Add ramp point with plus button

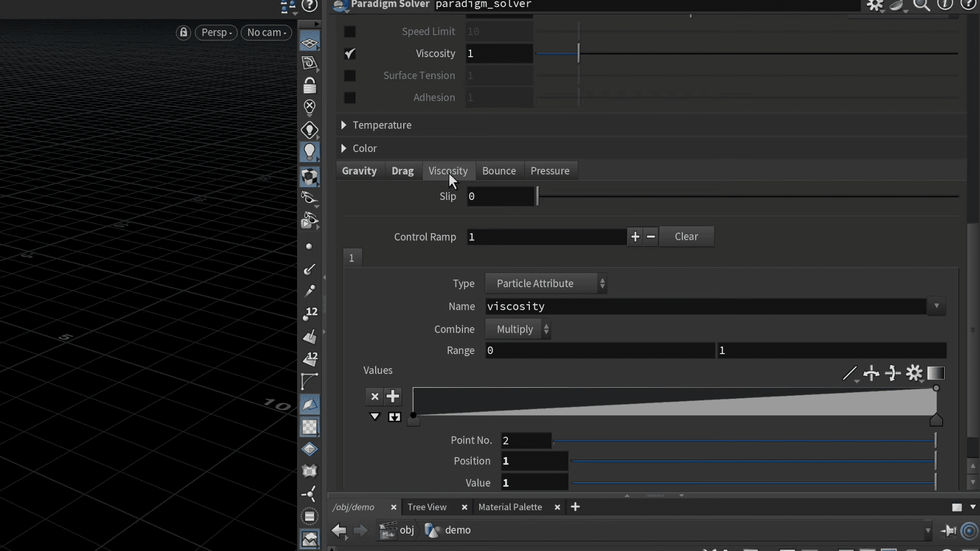(x=393, y=396)
